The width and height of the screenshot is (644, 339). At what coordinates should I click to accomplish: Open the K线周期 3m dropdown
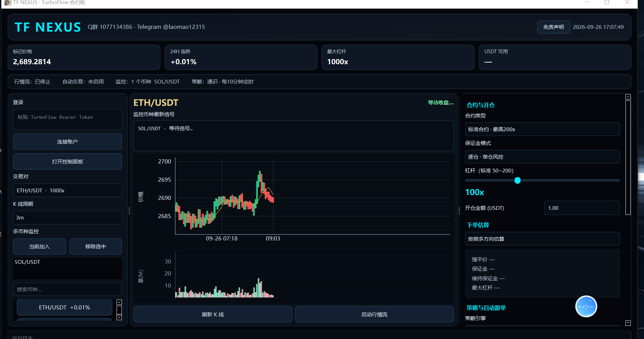[67, 218]
